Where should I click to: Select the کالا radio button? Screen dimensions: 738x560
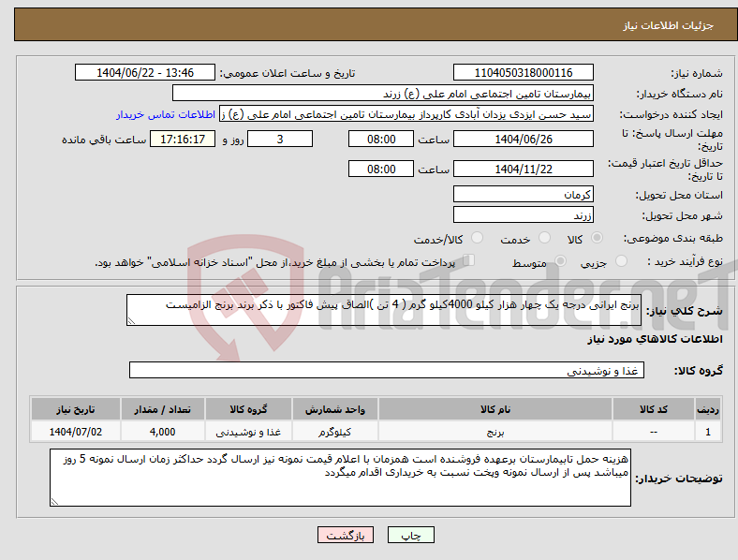tap(597, 238)
